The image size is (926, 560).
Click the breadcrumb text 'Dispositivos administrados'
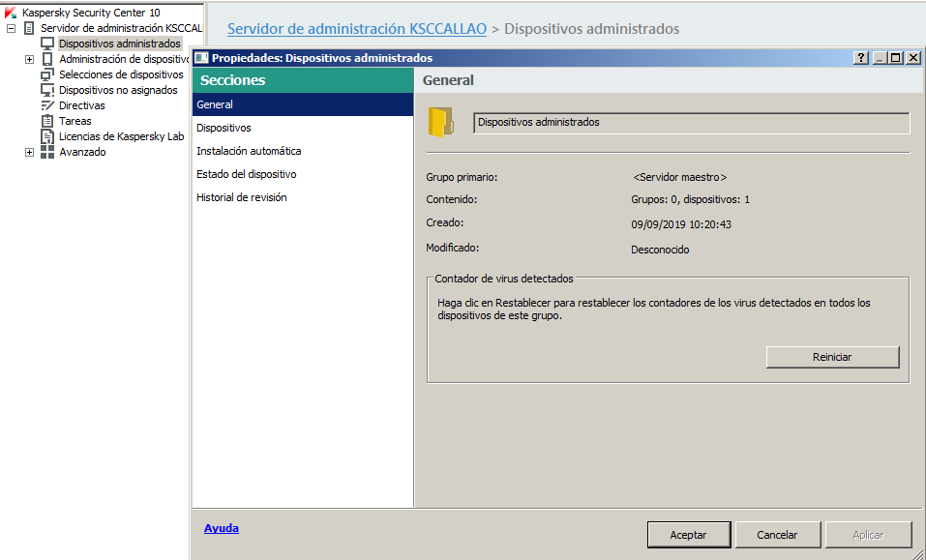[592, 28]
